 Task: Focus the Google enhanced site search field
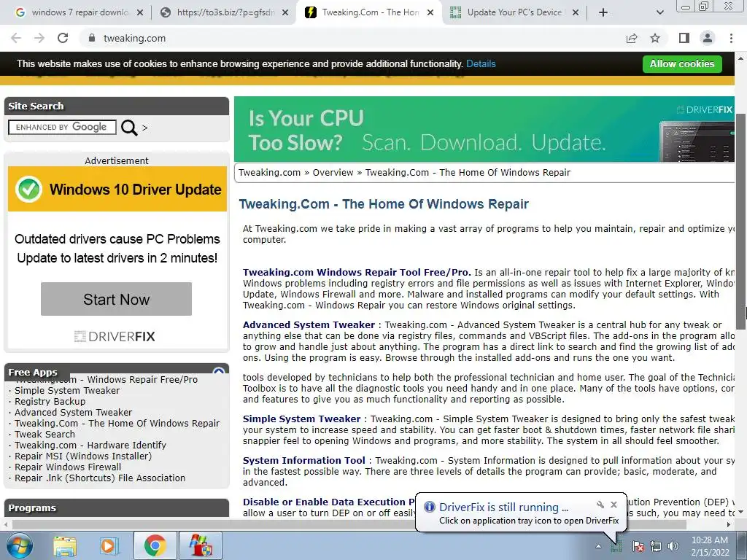click(62, 127)
